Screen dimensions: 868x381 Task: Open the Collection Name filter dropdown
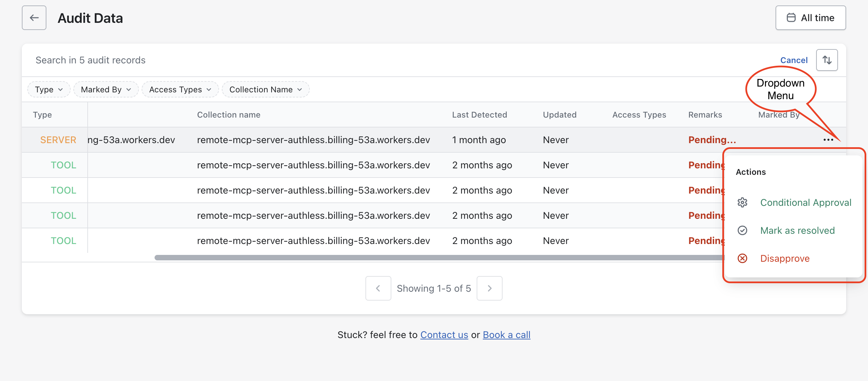click(x=265, y=89)
